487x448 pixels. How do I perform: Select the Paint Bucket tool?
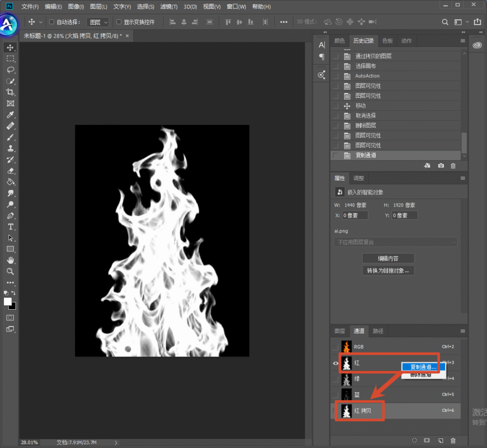click(x=10, y=182)
